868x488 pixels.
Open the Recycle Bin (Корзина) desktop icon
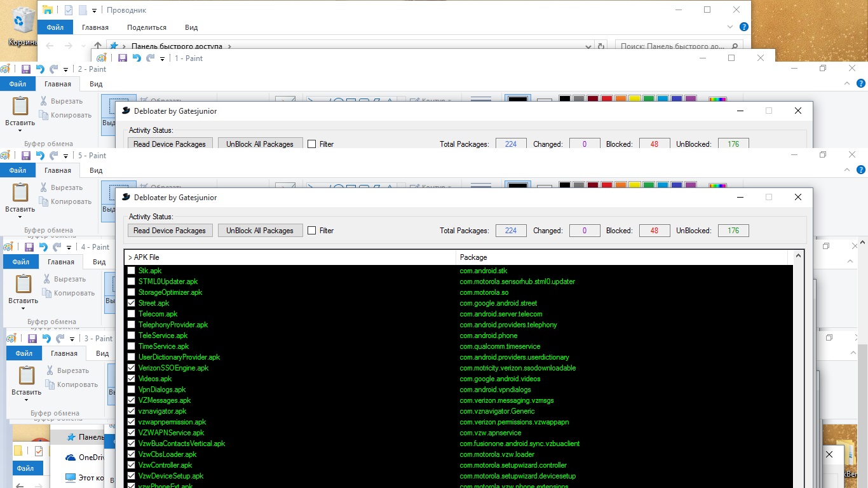22,25
